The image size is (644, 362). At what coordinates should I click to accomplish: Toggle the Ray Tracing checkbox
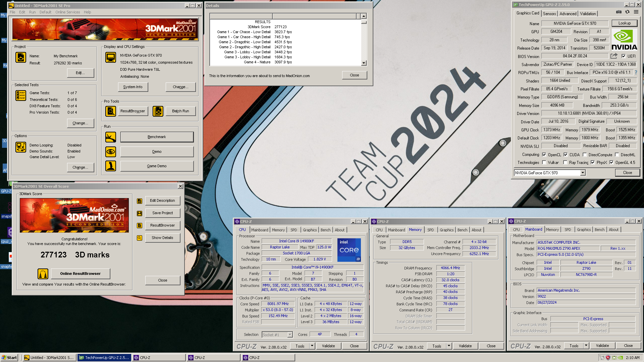tap(565, 163)
